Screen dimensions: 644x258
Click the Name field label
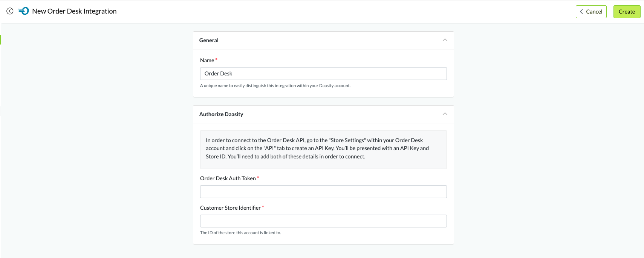coord(207,60)
